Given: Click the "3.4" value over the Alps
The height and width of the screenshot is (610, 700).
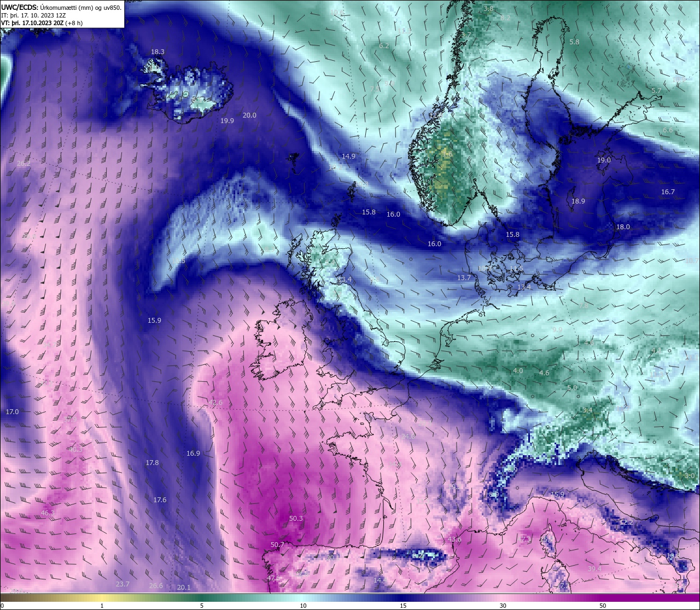Looking at the screenshot, I should pos(587,410).
